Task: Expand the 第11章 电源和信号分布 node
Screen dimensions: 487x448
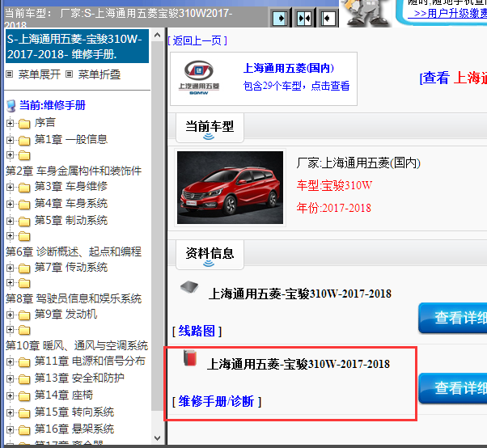Action: click(x=10, y=361)
